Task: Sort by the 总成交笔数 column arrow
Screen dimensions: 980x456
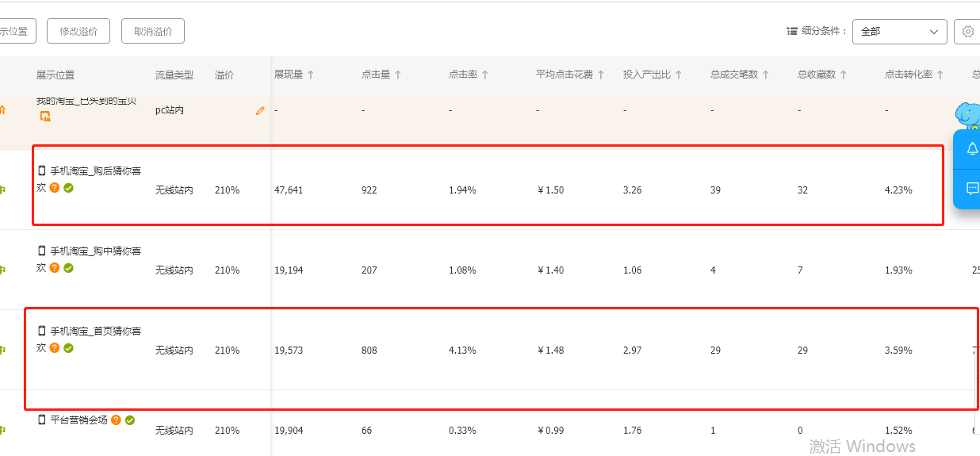Action: pyautogui.click(x=766, y=75)
